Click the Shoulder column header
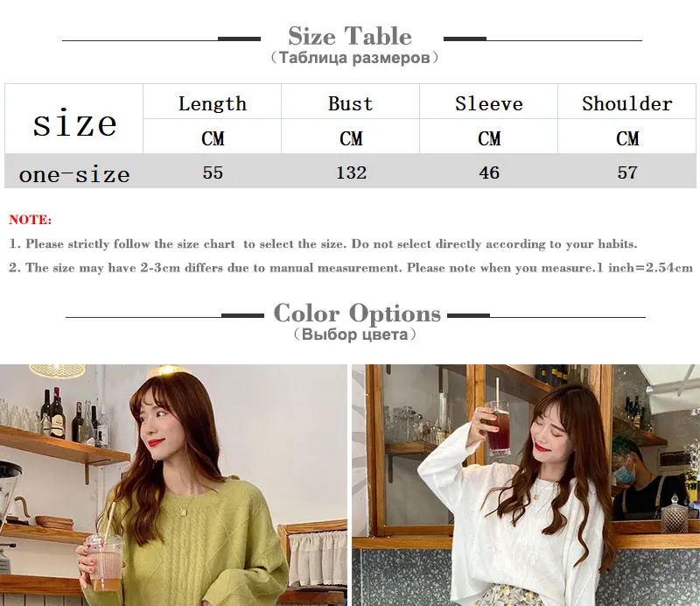This screenshot has width=700, height=606. click(x=626, y=102)
